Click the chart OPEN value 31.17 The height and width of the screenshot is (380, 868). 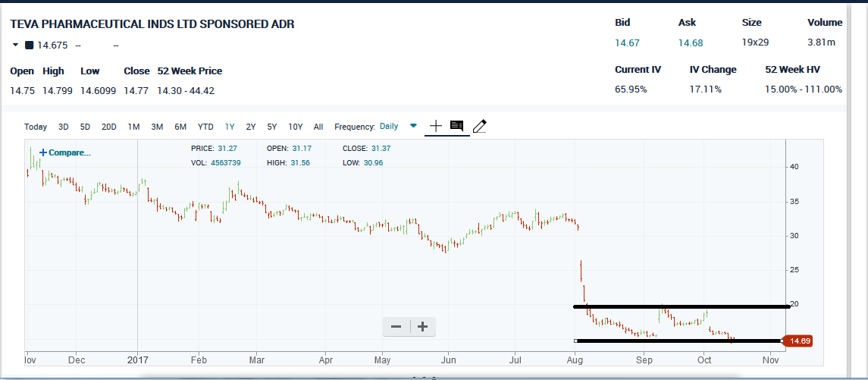(302, 149)
